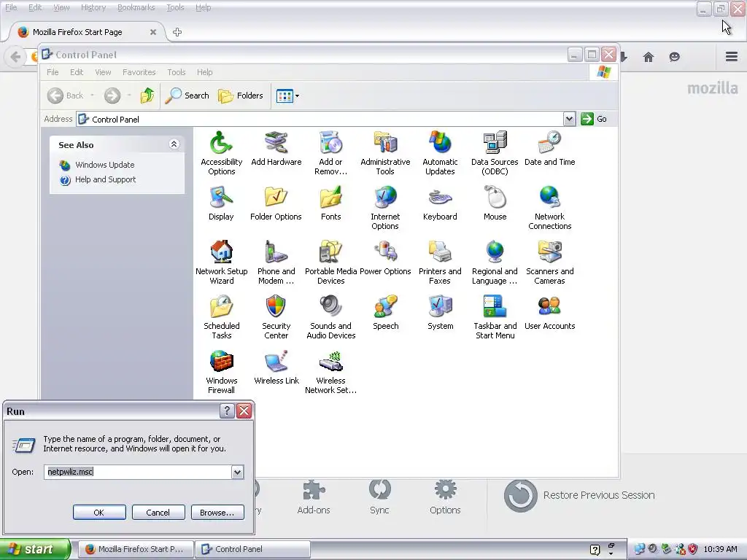Open the Control Panel Favorites menu
Screen dimensions: 747x560
click(x=139, y=72)
